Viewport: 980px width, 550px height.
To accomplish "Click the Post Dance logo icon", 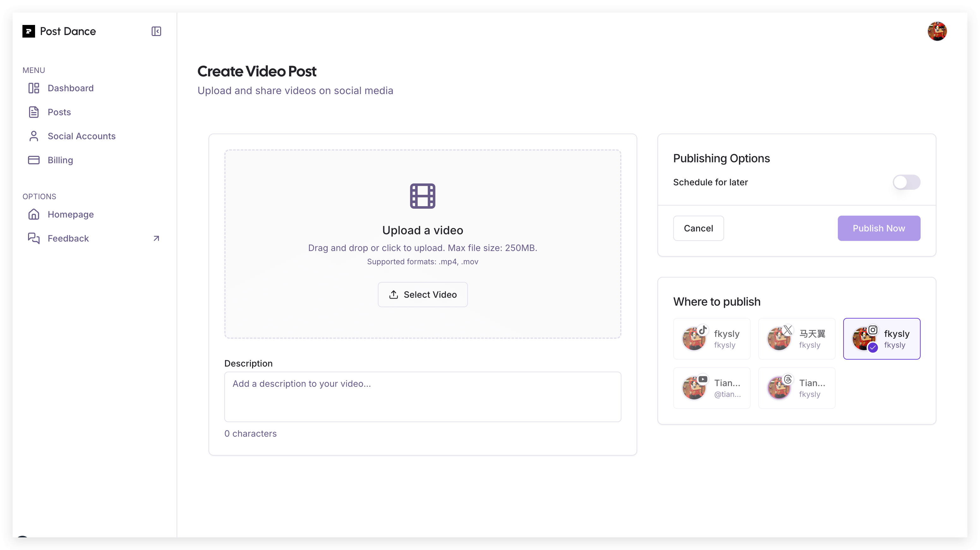I will click(x=28, y=31).
